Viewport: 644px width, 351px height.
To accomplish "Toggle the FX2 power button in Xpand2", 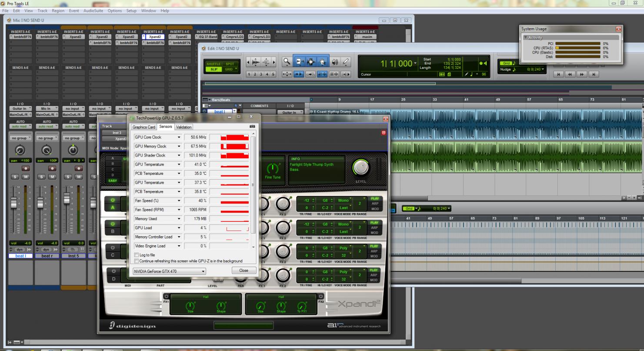I will point(321,297).
